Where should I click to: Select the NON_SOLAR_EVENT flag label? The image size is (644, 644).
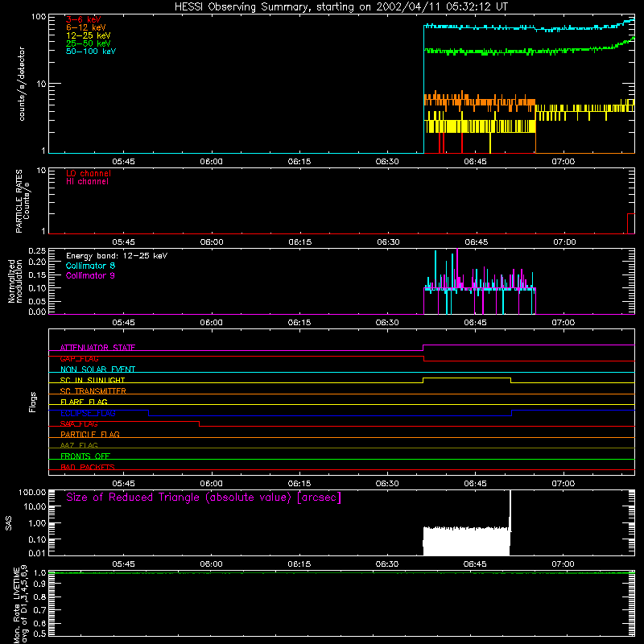(97, 369)
